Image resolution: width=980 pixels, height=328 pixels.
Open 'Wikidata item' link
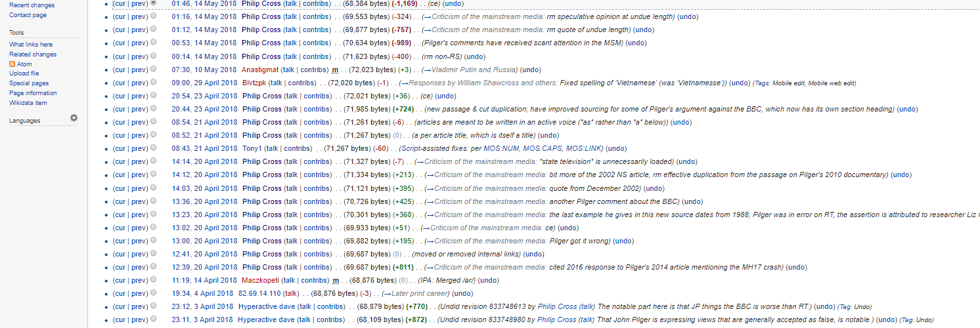click(28, 103)
